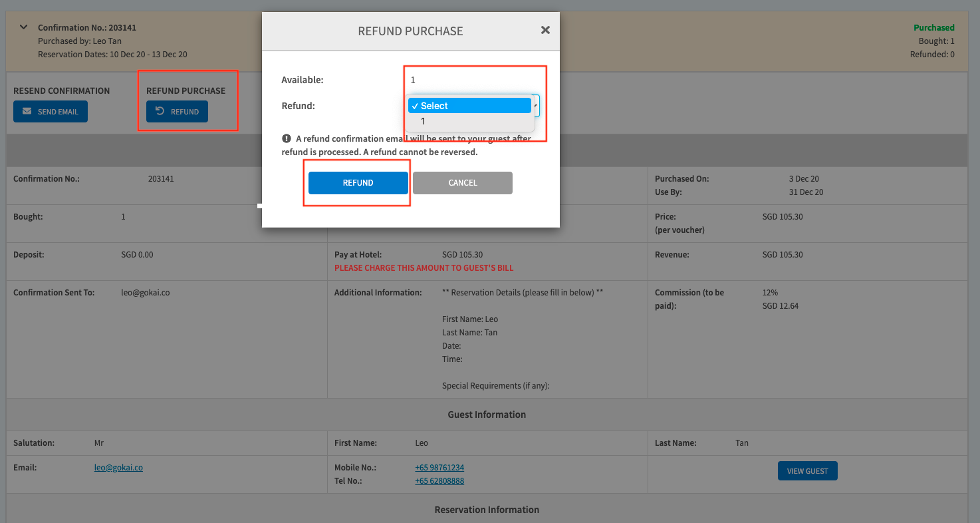Collapse the Confirmation No. 203141 chevron
Image resolution: width=980 pixels, height=523 pixels.
24,27
